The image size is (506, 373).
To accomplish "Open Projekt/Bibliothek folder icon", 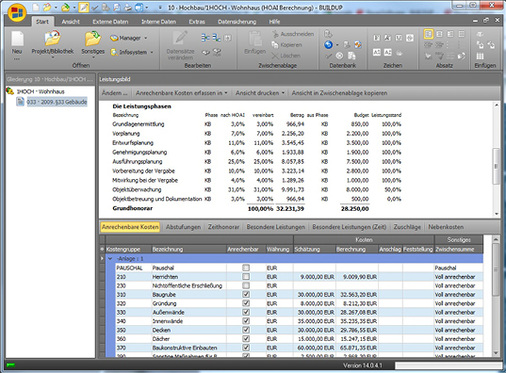I will tap(52, 38).
